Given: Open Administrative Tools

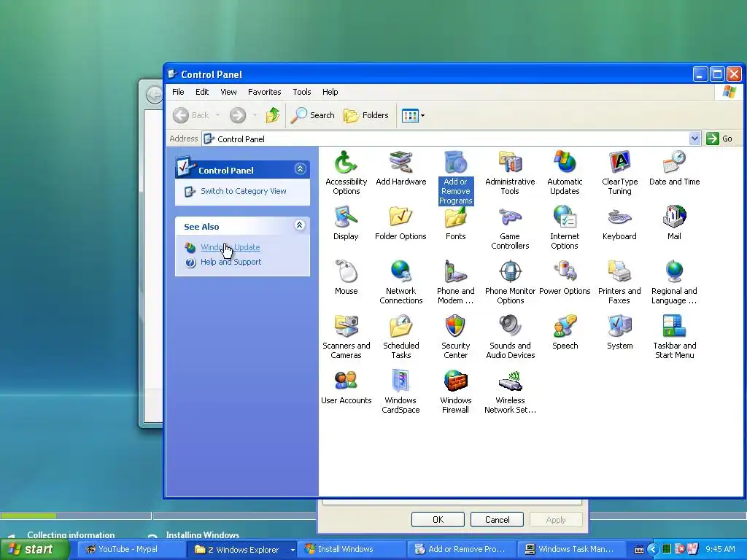Looking at the screenshot, I should [510, 172].
